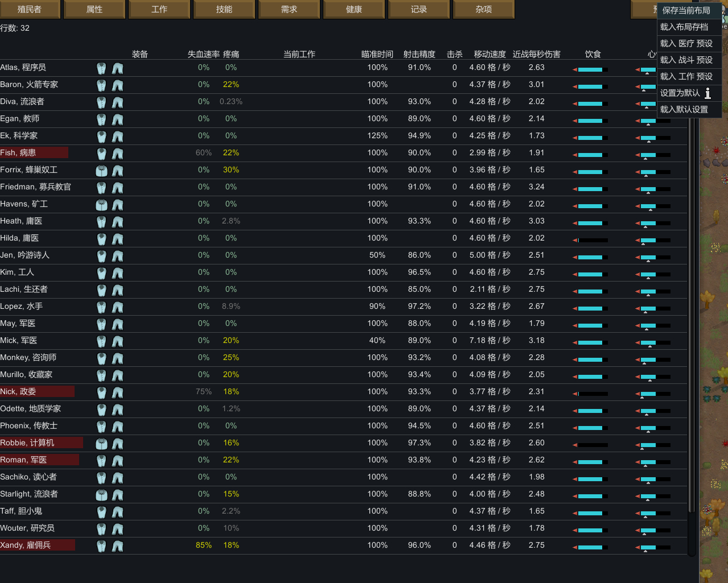Select colonist Nick, 政委
This screenshot has height=583, width=728.
[x=18, y=391]
